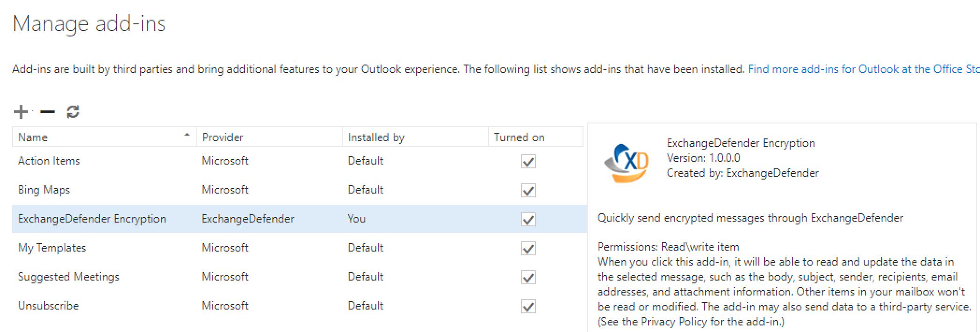Select the Bing Maps add-in row
Viewport: 980px width, 332px height.
[x=44, y=190]
